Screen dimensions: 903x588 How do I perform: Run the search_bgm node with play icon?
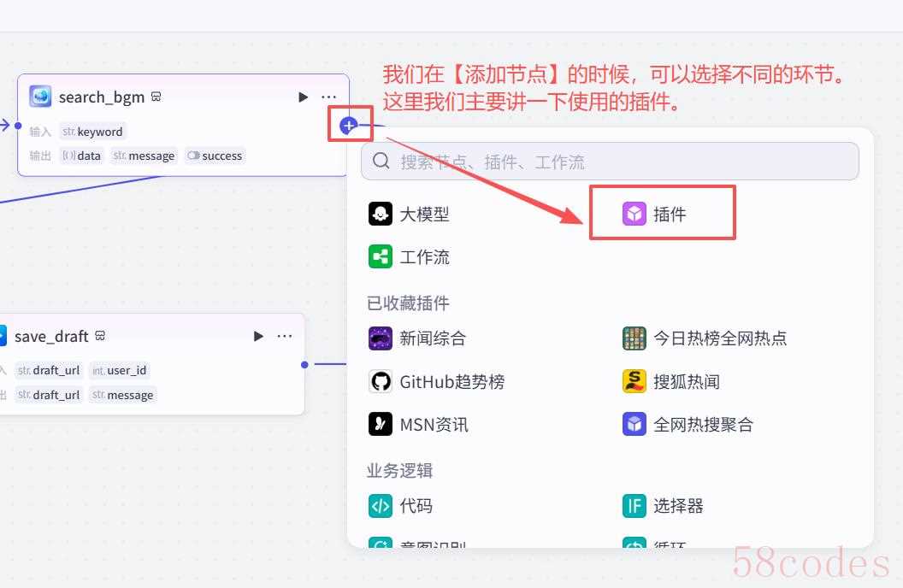[303, 97]
